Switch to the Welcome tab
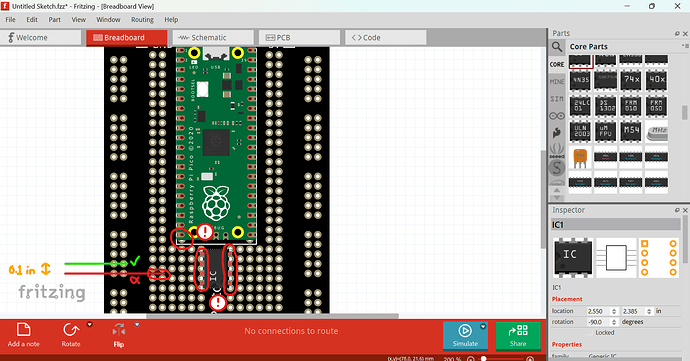Viewport: 690px width, 361px height. click(40, 37)
